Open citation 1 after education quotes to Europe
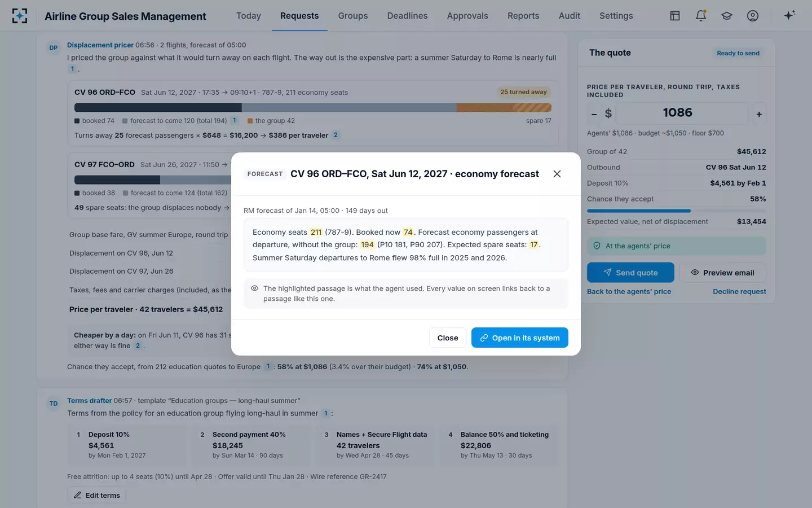The width and height of the screenshot is (812, 508). 268,366
